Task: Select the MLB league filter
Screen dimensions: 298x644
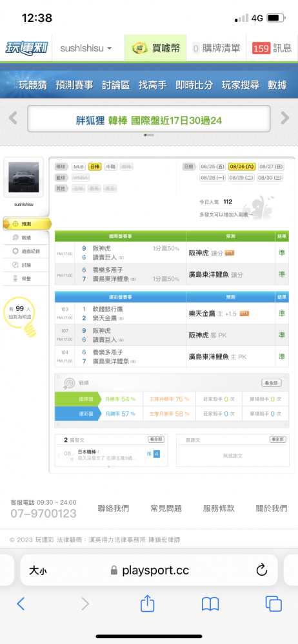Action: tap(79, 167)
